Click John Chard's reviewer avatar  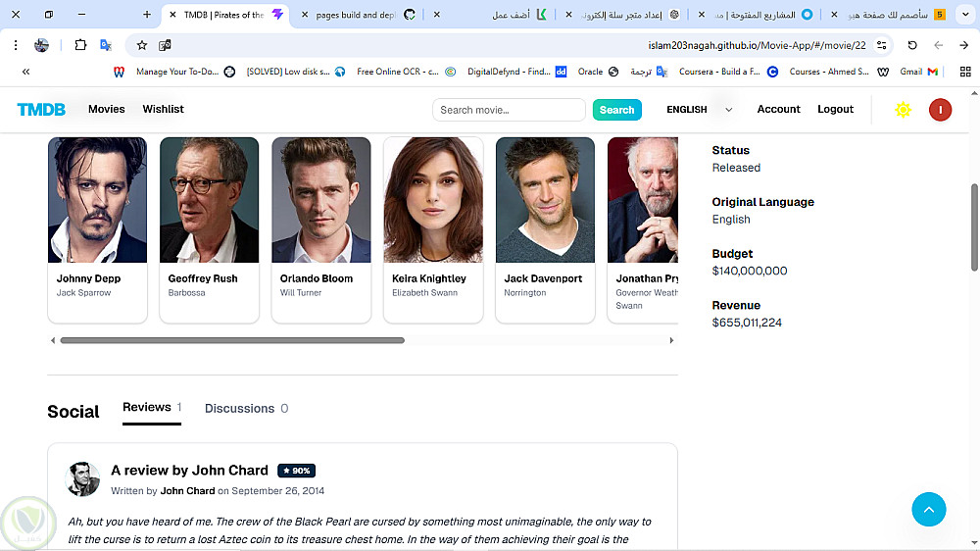pyautogui.click(x=83, y=479)
